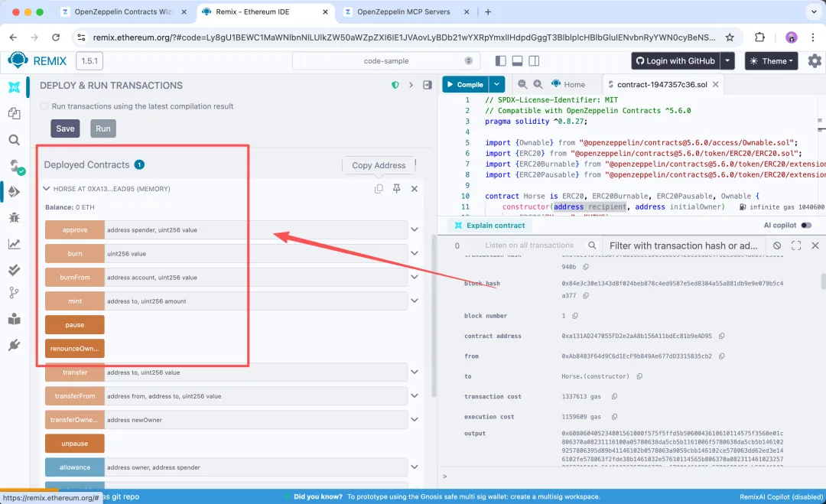Open a new browser tab
The width and height of the screenshot is (826, 504).
tap(488, 11)
